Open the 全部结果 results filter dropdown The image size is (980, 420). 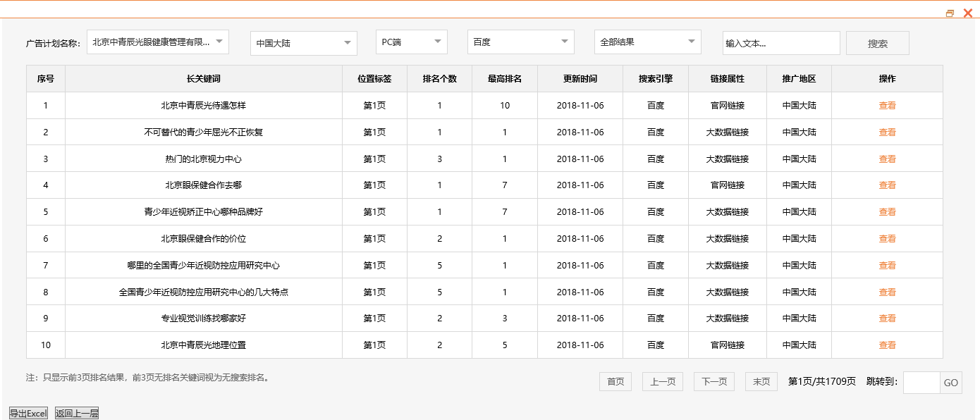(x=647, y=42)
